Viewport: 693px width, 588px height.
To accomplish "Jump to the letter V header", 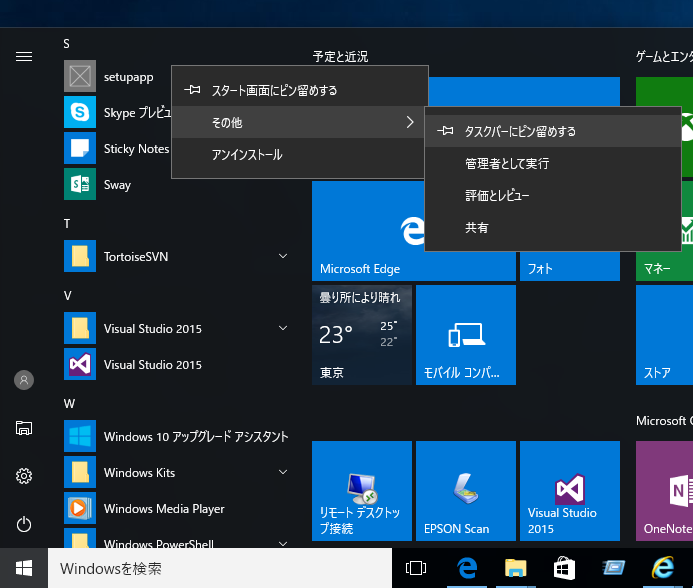I will point(67,296).
